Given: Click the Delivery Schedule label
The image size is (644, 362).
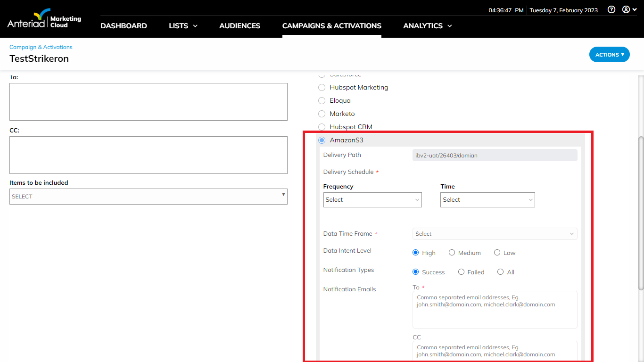Looking at the screenshot, I should coord(348,172).
